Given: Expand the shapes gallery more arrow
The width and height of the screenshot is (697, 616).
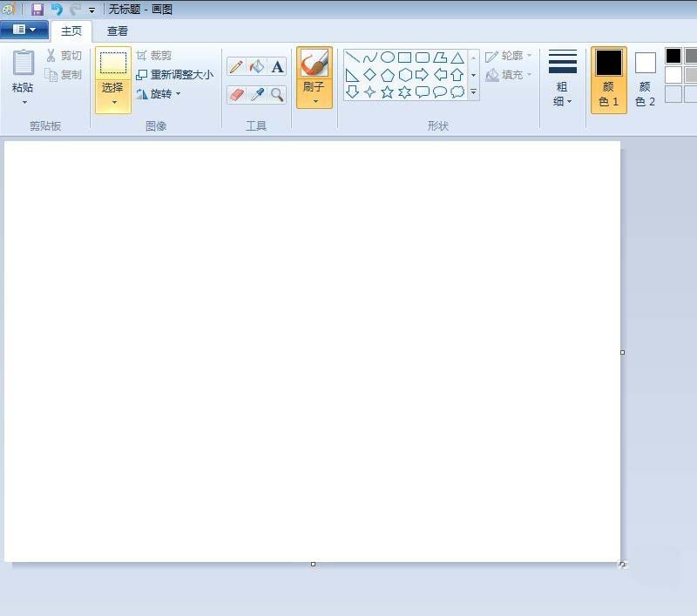Looking at the screenshot, I should [x=473, y=92].
